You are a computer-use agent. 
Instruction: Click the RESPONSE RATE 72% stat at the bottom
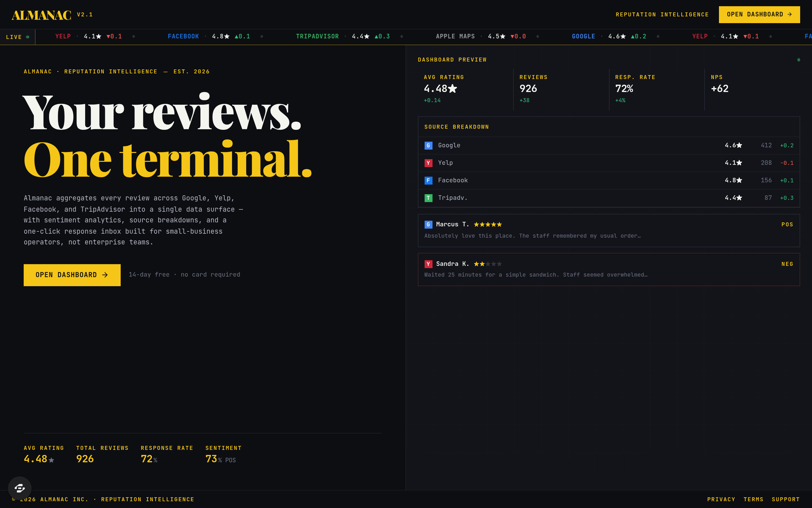pos(167,455)
